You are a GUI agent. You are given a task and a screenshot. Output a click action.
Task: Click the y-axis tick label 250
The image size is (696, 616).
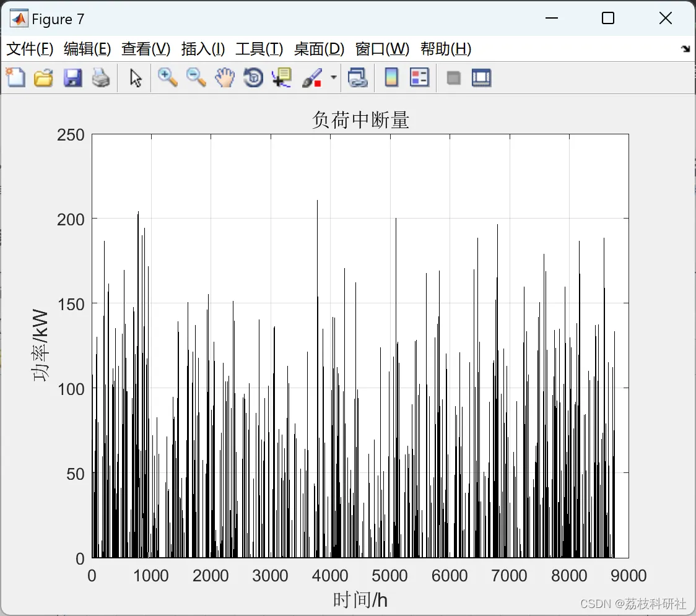point(71,135)
